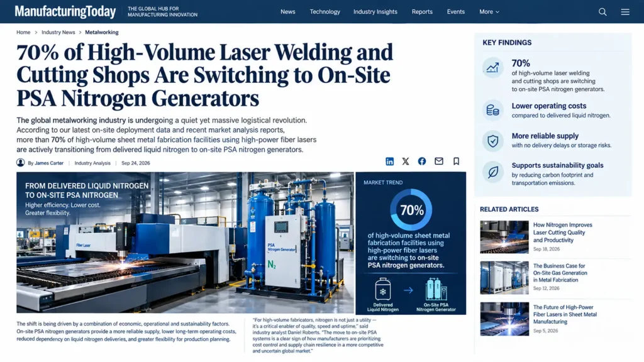
Task: Open the site search icon
Action: 602,12
